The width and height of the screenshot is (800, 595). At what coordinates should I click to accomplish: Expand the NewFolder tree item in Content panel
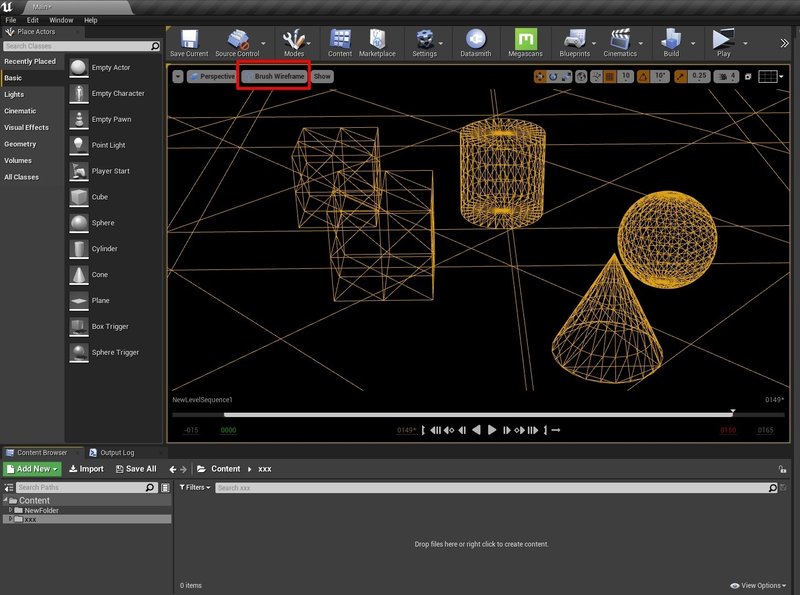(11, 510)
